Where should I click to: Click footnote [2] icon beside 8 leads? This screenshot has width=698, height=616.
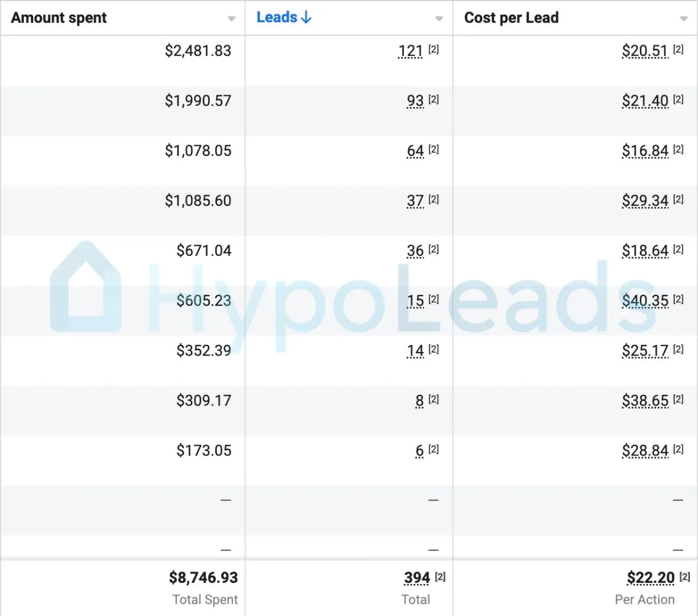pos(433,400)
